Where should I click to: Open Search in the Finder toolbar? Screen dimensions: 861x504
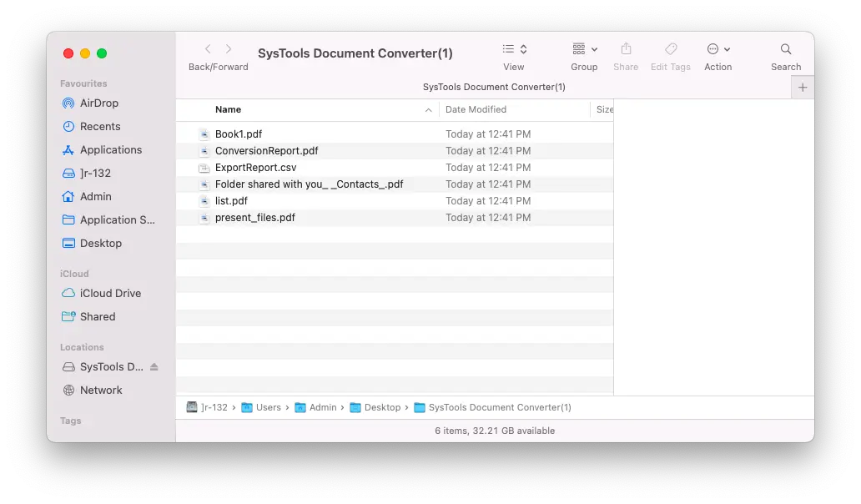[x=786, y=49]
